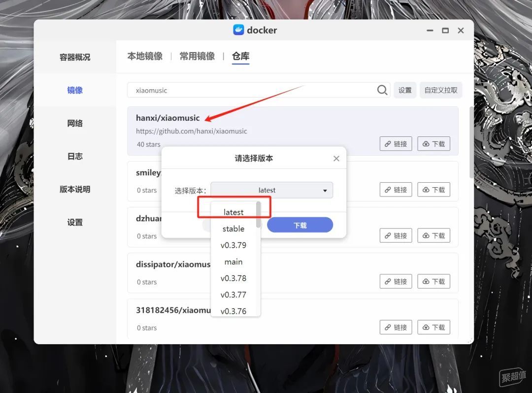Click the results list scrollbar
The image size is (532, 393).
point(471,142)
